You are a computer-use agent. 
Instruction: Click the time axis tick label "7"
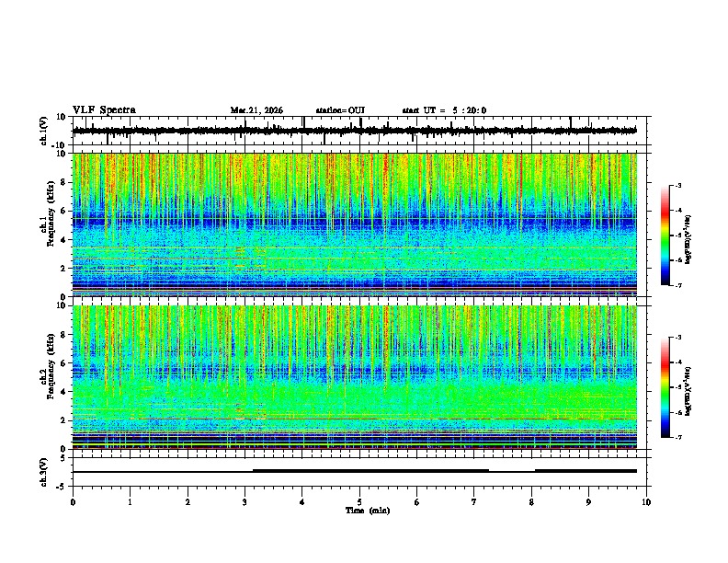click(474, 502)
